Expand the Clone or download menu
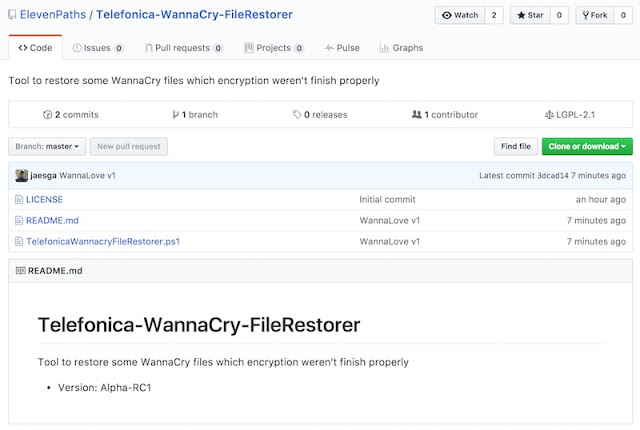The height and width of the screenshot is (430, 640). click(x=587, y=147)
